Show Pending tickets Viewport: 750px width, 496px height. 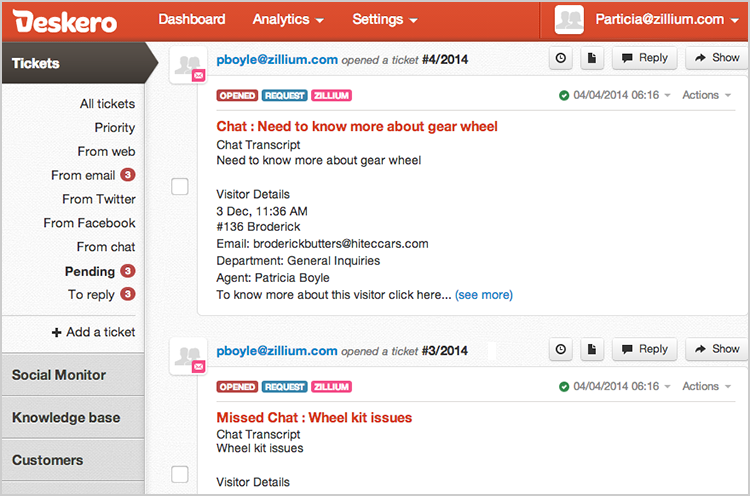[90, 272]
